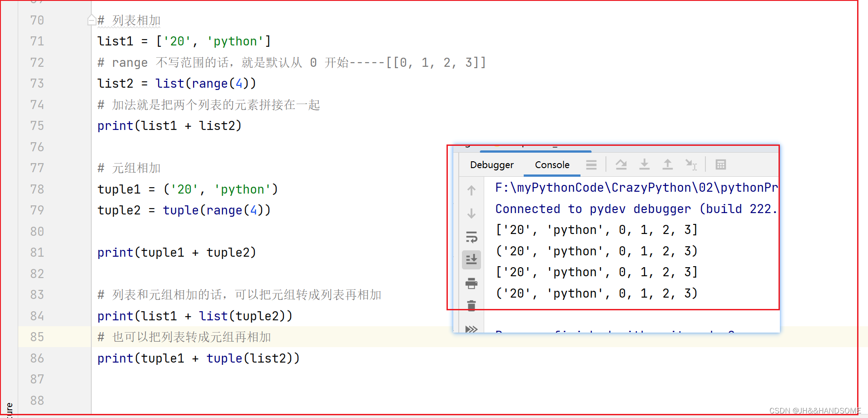Click the comment on line 83
Viewport: 868px width, 418px height.
pyautogui.click(x=239, y=295)
